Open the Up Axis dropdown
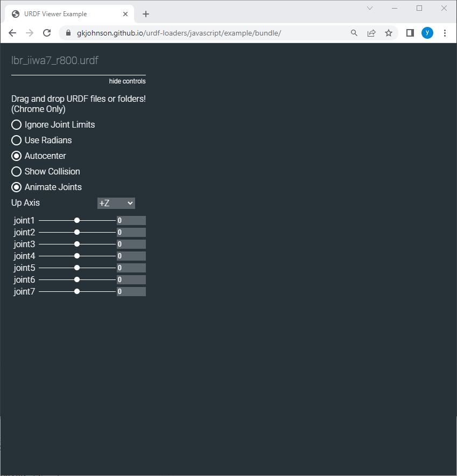457x476 pixels. click(x=116, y=203)
